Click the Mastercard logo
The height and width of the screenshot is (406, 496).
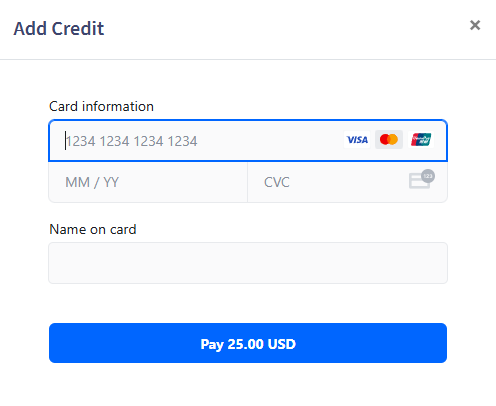click(389, 140)
